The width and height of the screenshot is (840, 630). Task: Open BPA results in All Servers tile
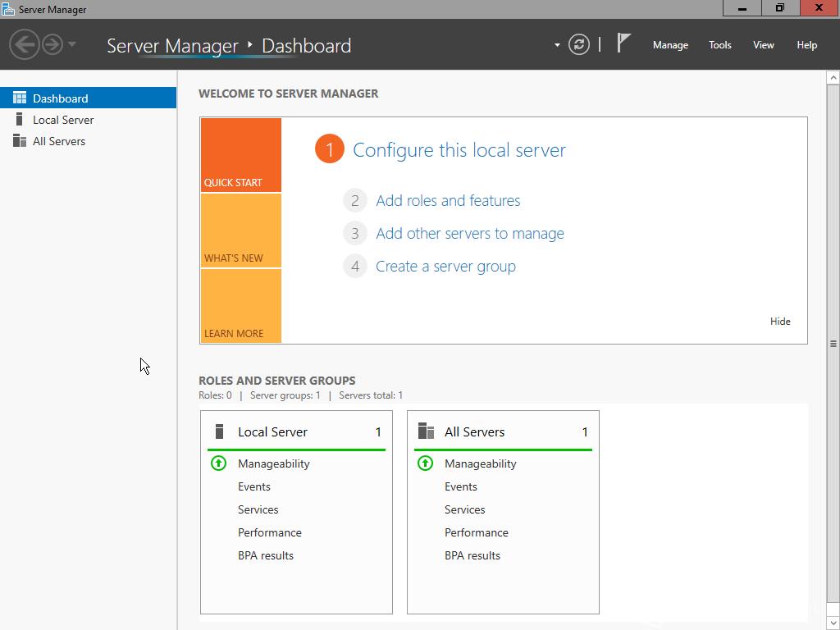pyautogui.click(x=472, y=555)
